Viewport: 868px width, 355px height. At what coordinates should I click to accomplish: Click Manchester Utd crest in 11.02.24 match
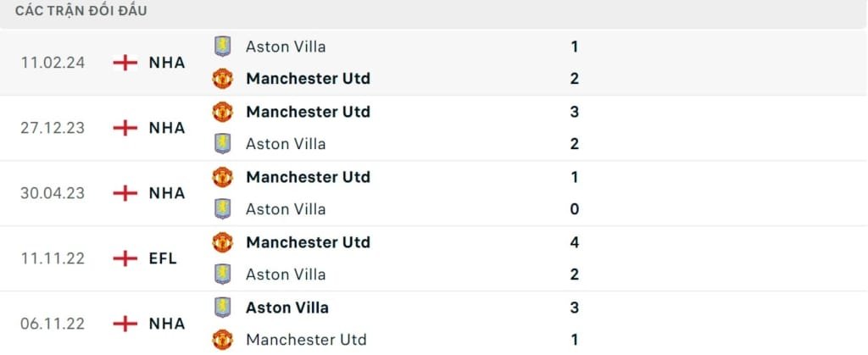(222, 79)
